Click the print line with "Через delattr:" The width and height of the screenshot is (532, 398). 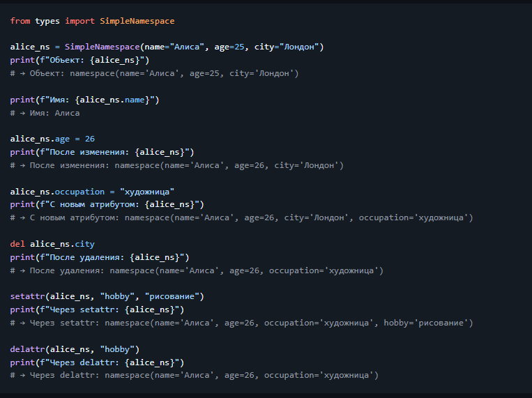pos(97,362)
